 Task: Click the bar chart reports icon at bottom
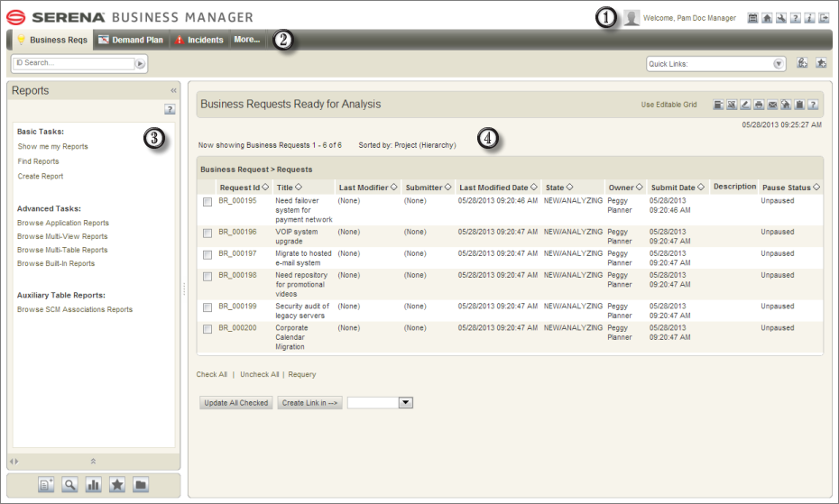click(93, 485)
